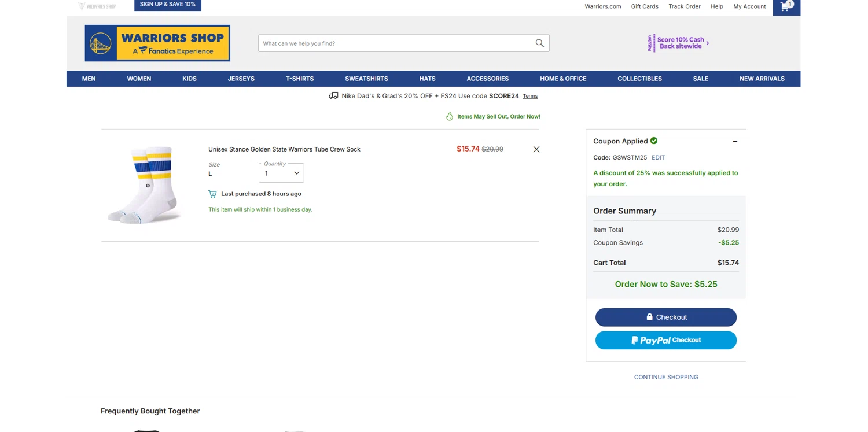This screenshot has width=868, height=432.
Task: Open Track Order link
Action: pos(685,6)
